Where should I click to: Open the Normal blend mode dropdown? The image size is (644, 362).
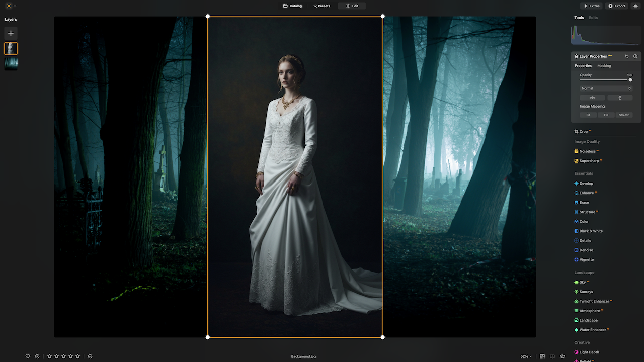tap(606, 88)
